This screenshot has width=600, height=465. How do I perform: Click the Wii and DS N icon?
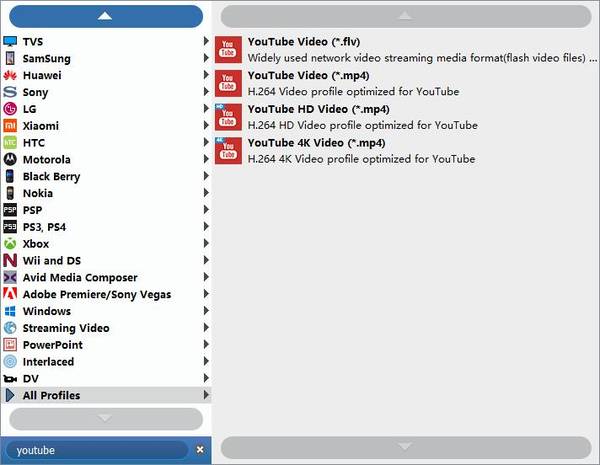coord(10,260)
